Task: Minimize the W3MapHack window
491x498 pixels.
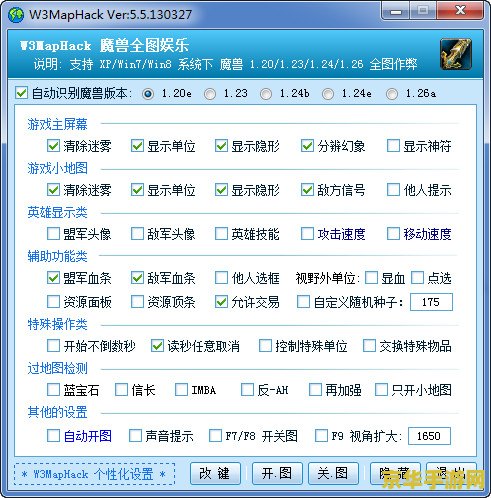Action: click(396, 11)
